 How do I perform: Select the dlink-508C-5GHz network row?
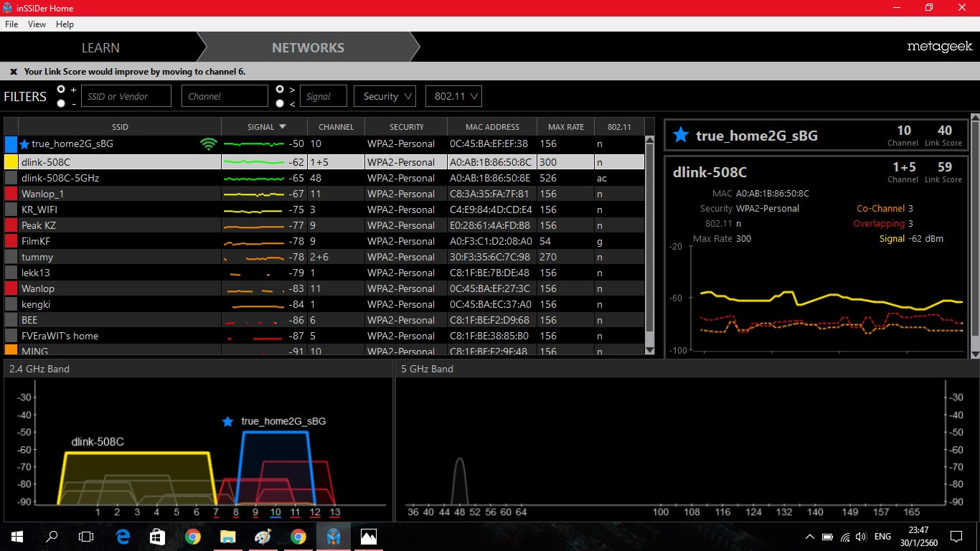[324, 178]
